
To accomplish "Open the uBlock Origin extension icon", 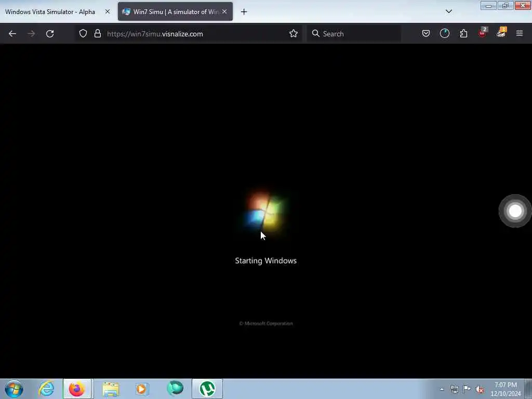I will [x=482, y=33].
